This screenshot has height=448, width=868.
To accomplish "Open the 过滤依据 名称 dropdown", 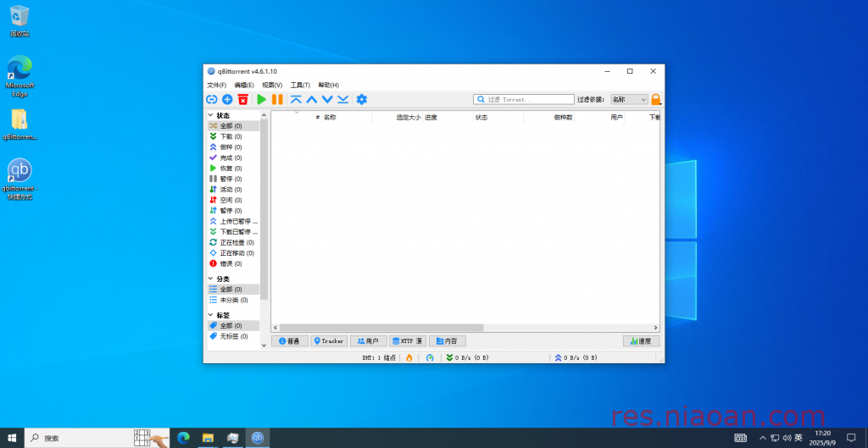I will [629, 100].
